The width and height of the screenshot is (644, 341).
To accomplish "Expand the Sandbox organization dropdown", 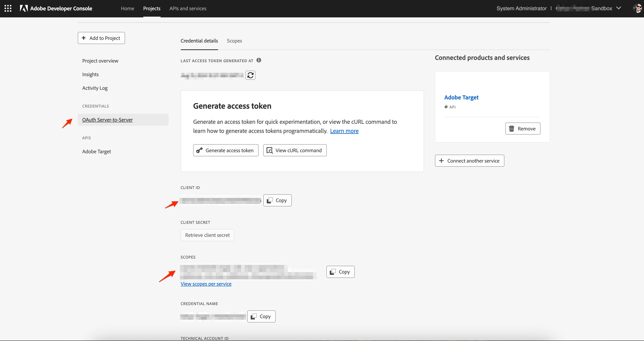I will [x=618, y=8].
